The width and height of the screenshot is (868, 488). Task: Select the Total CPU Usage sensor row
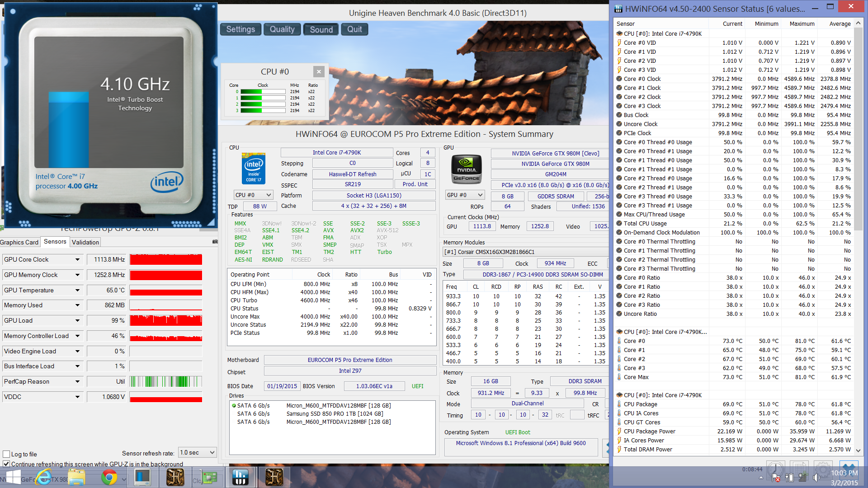coord(734,223)
